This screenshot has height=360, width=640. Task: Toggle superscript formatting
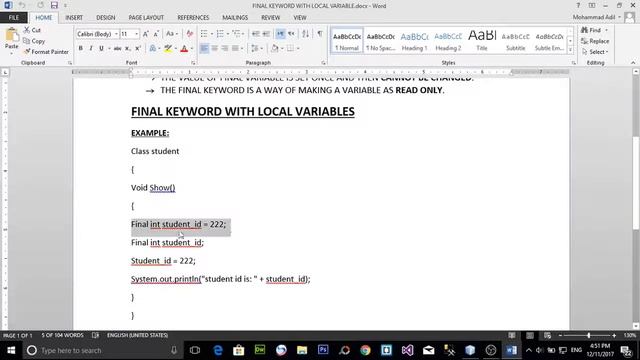pyautogui.click(x=138, y=48)
